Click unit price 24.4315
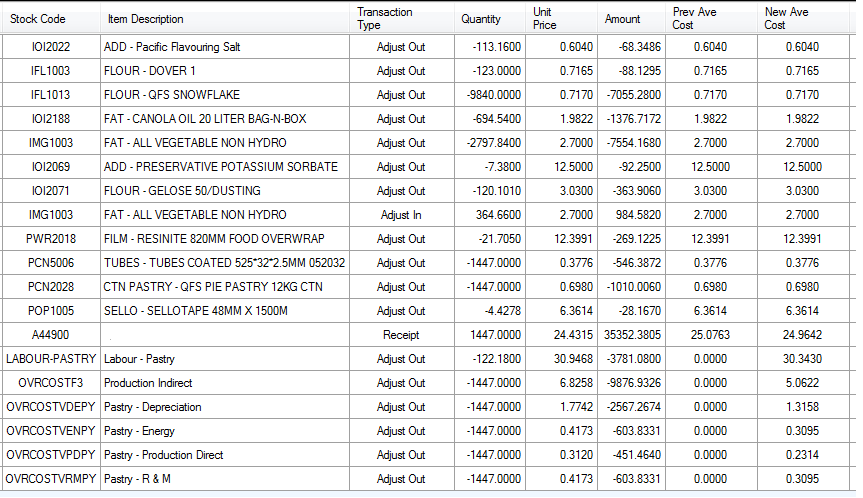 tap(561, 335)
